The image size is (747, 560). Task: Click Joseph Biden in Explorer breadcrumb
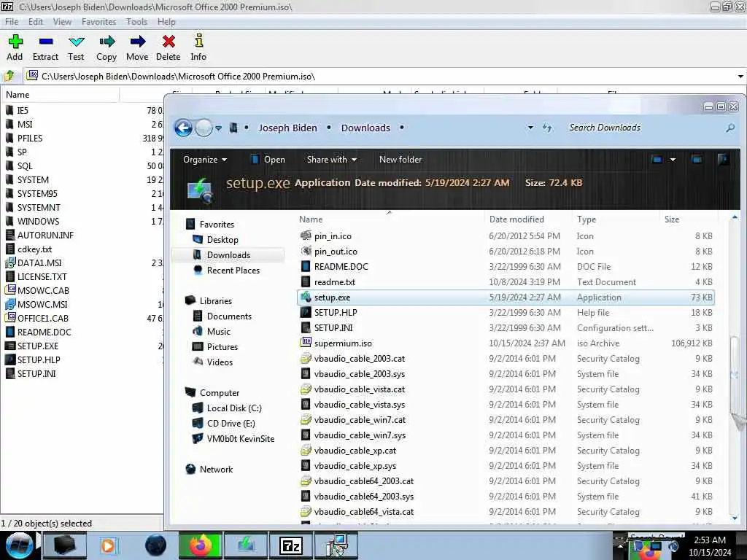(x=287, y=128)
